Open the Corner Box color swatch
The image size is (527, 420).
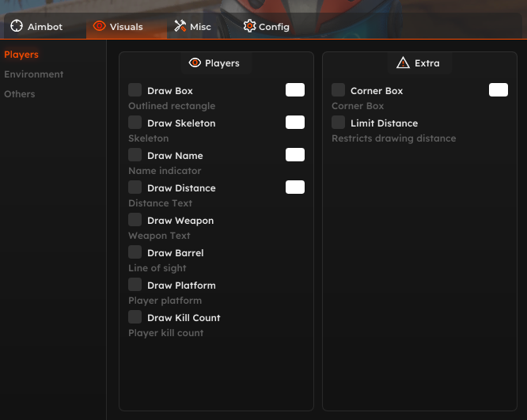pos(499,90)
